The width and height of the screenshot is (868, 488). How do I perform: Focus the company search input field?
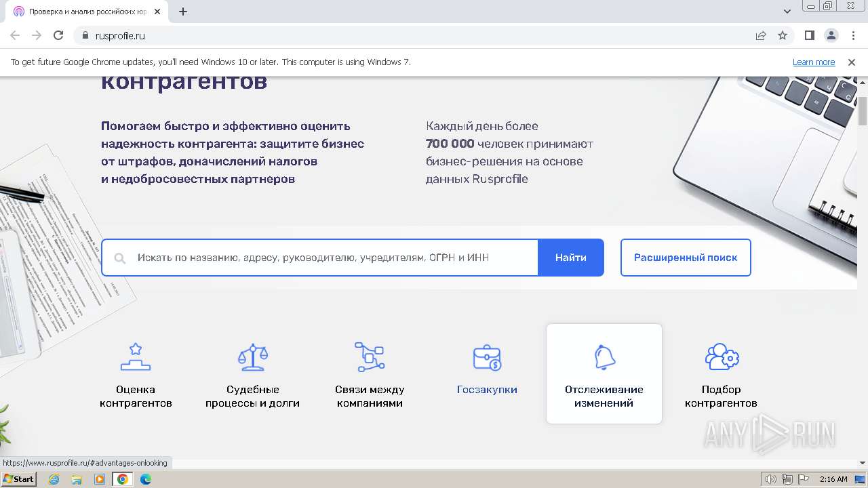320,258
